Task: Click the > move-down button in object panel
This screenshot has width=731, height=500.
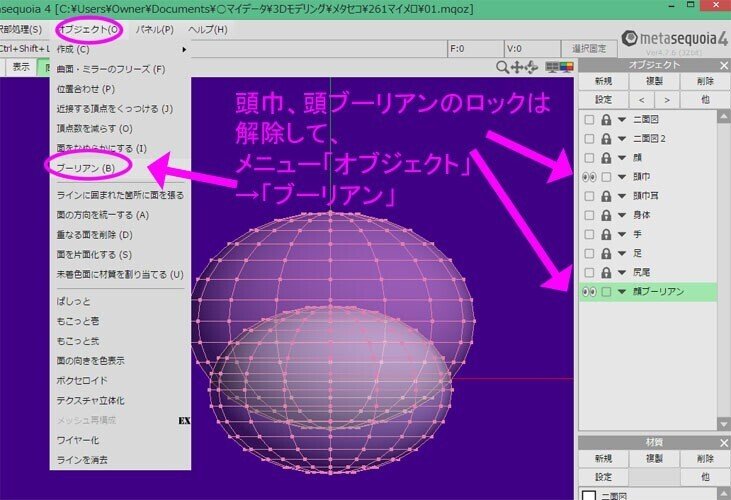Action: click(x=667, y=100)
